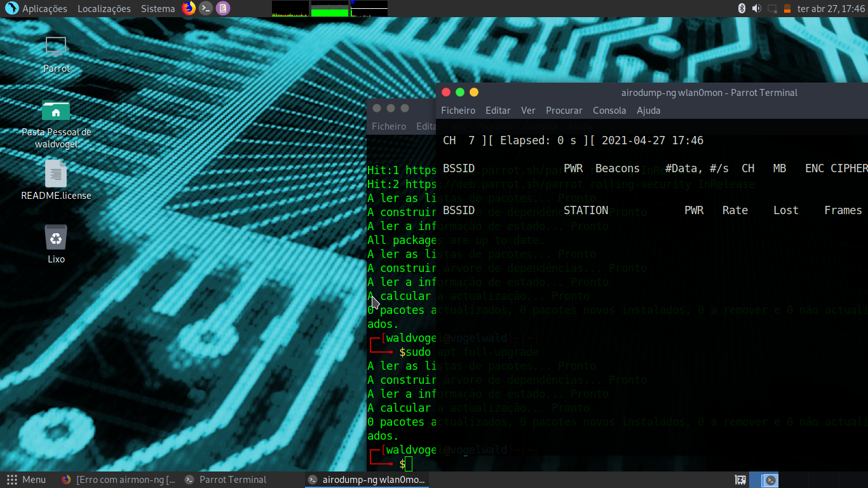The width and height of the screenshot is (868, 488).
Task: Open the Procurar menu in airodump-ng terminal
Action: pyautogui.click(x=564, y=110)
